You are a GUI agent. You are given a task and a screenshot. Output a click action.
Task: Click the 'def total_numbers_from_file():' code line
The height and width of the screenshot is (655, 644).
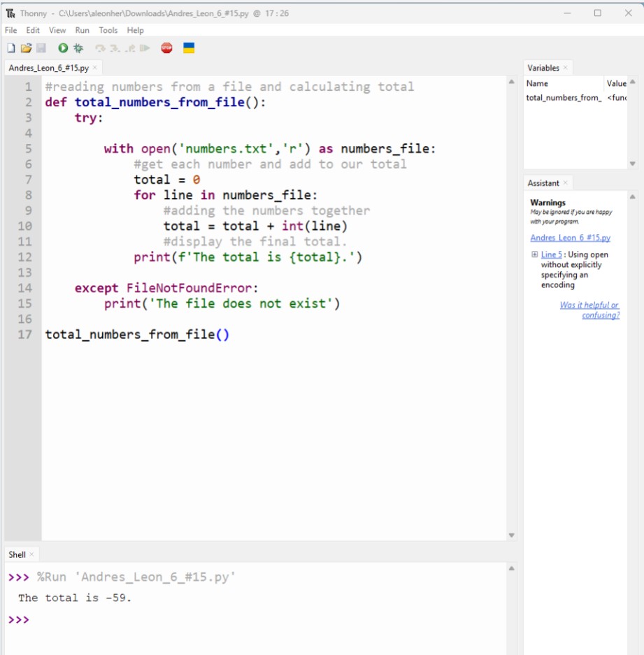click(155, 102)
